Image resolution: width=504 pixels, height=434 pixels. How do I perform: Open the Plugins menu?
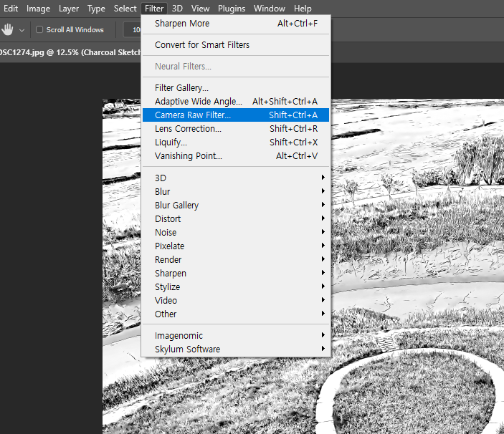[232, 9]
